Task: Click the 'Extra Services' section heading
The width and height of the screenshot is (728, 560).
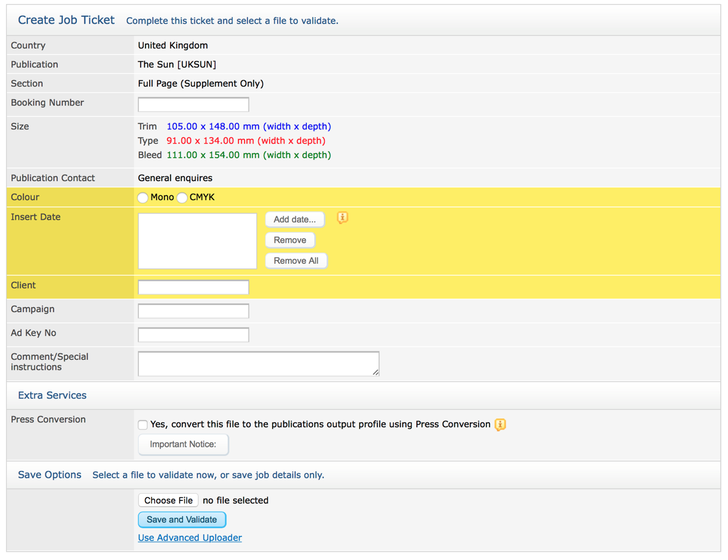Action: point(52,396)
